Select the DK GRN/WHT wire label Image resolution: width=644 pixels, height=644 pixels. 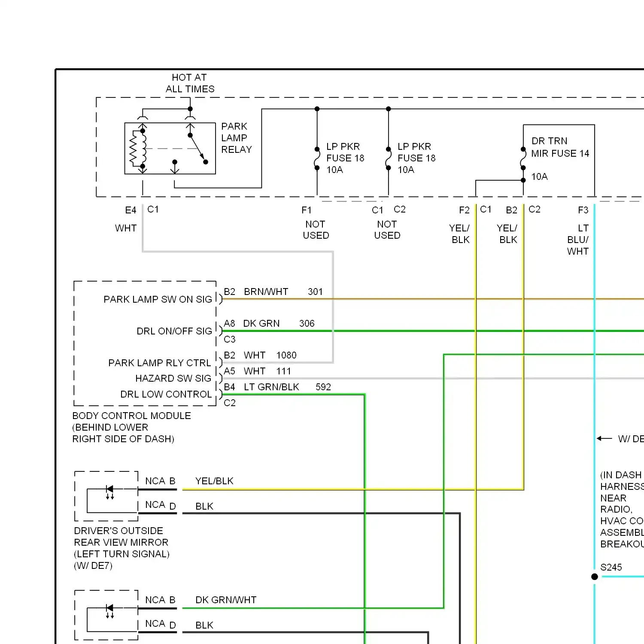tap(226, 600)
